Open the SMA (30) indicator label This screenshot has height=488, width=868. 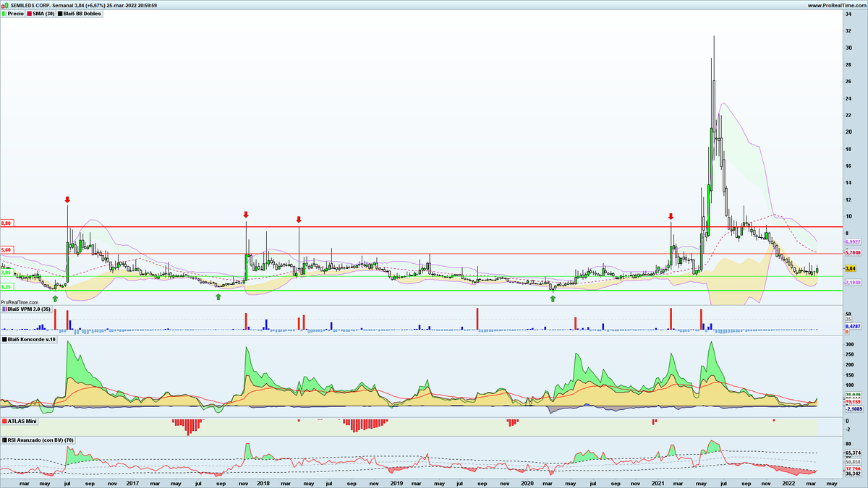41,14
